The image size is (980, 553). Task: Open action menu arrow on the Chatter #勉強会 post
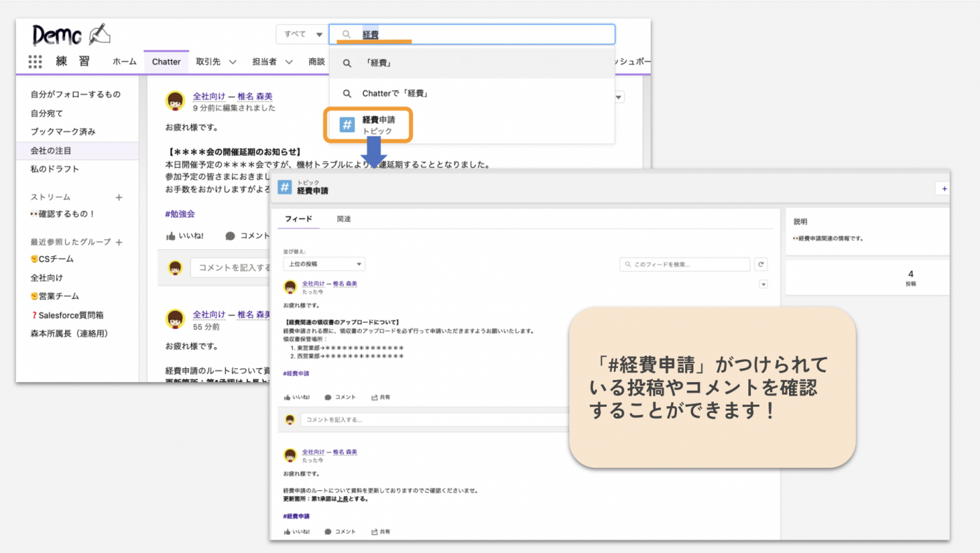click(x=619, y=97)
